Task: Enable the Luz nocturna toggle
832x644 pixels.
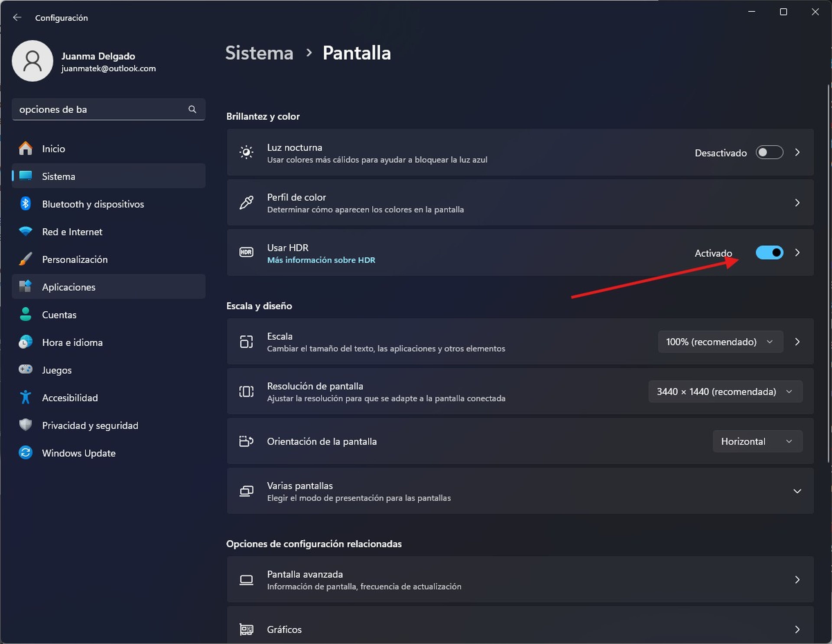Action: pos(770,152)
